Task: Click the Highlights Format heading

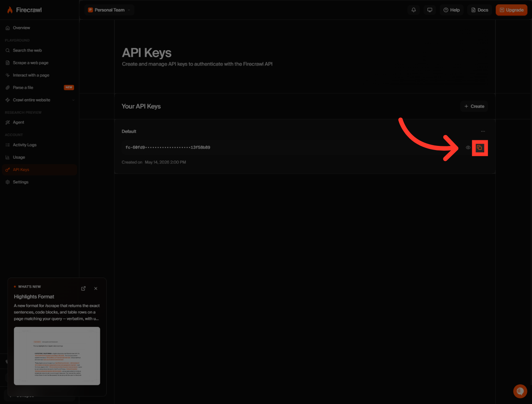Action: coord(34,297)
